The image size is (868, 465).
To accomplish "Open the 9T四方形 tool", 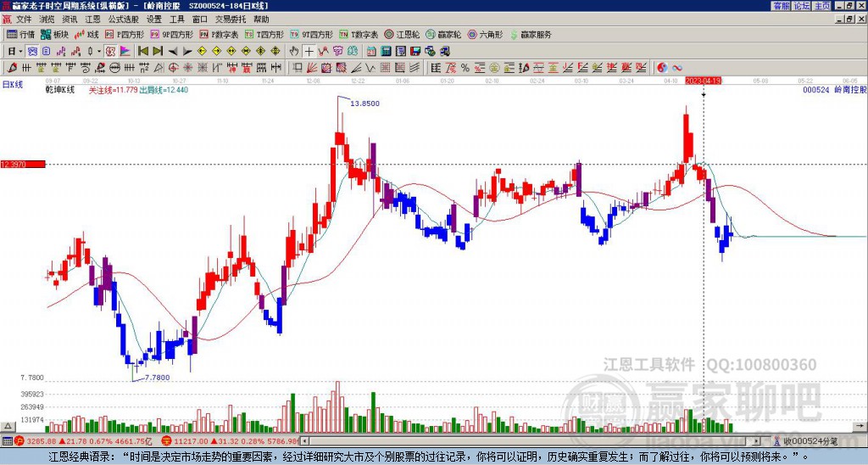I will tap(311, 34).
